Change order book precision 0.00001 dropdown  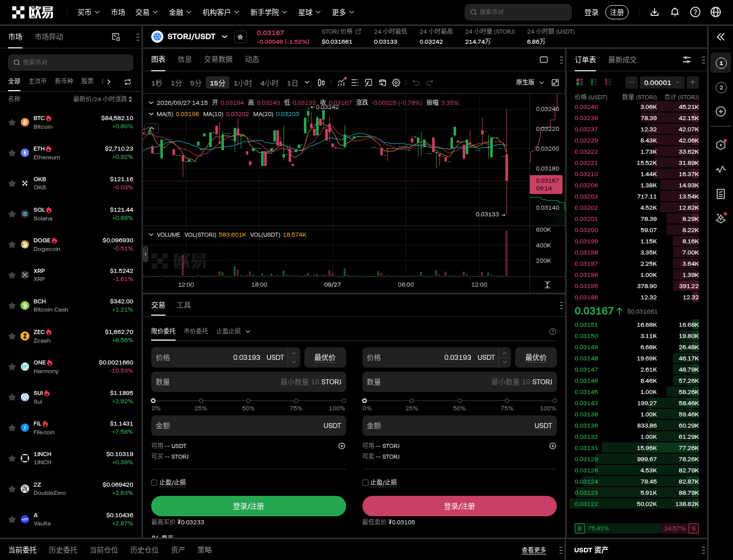(x=662, y=82)
